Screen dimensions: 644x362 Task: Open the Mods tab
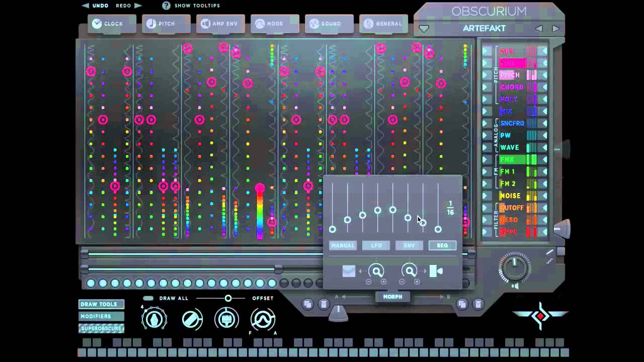(x=275, y=24)
